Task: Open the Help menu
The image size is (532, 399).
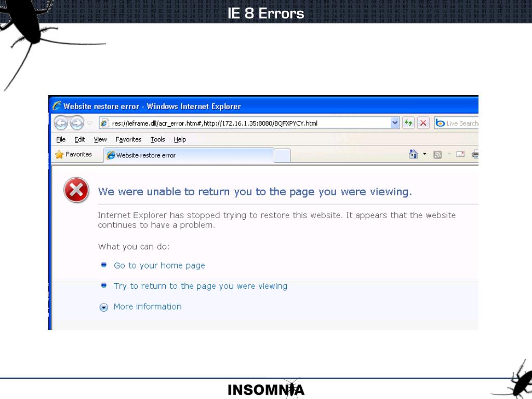Action: (x=180, y=139)
